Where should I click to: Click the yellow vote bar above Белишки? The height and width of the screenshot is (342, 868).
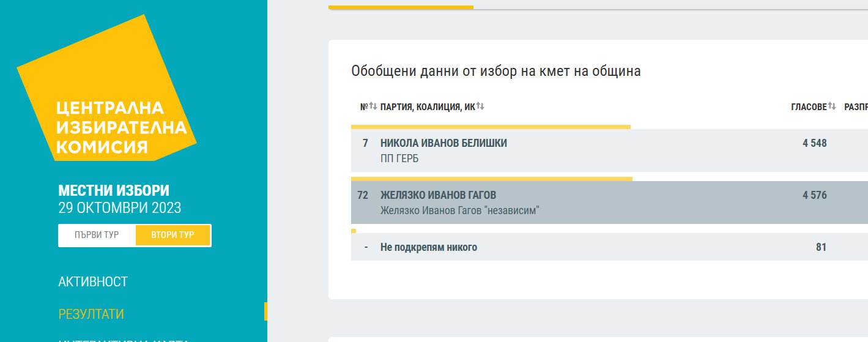[x=491, y=127]
